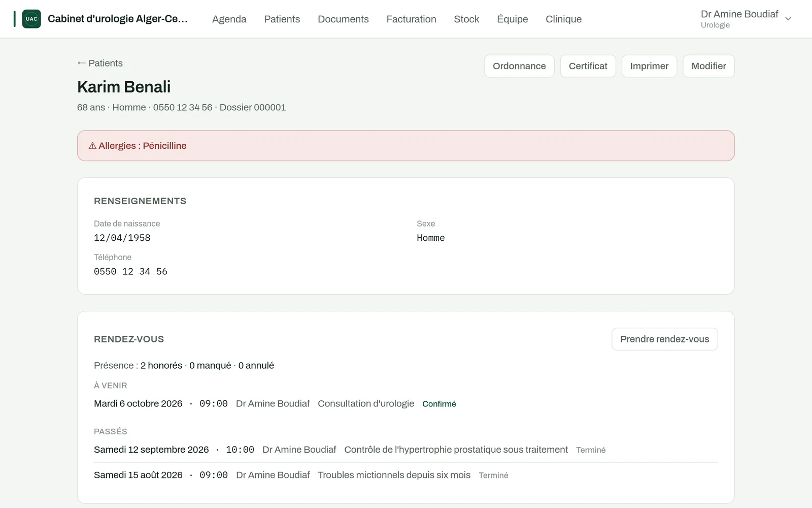Viewport: 812px width, 508px height.
Task: Open the Mardi 6 octobre 2026 appointment
Action: pyautogui.click(x=406, y=404)
